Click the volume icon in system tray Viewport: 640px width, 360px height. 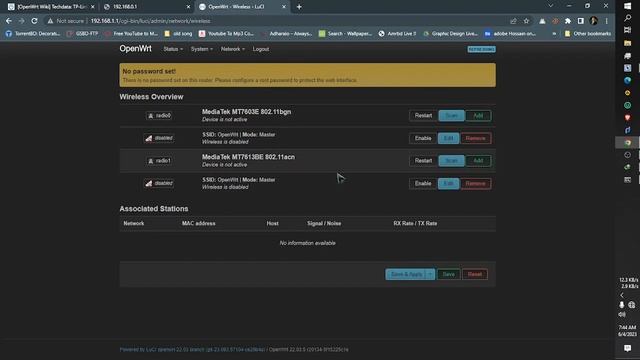pyautogui.click(x=622, y=314)
